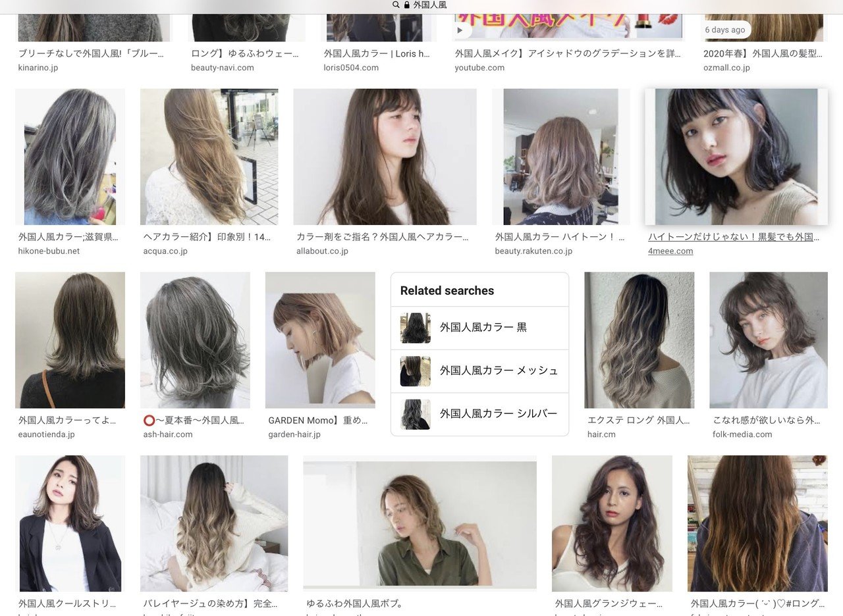This screenshot has height=616, width=843.
Task: Open the folk-media.com curly bob thumbnail
Action: click(x=769, y=340)
